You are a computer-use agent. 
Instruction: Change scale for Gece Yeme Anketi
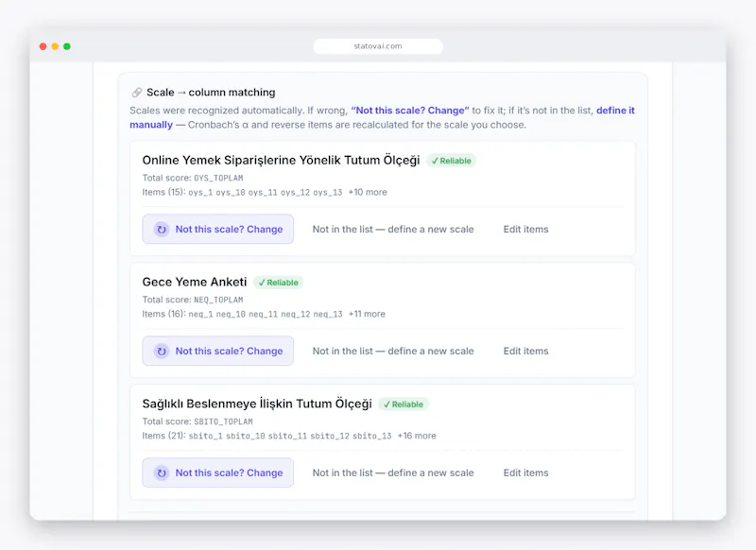pyautogui.click(x=218, y=351)
